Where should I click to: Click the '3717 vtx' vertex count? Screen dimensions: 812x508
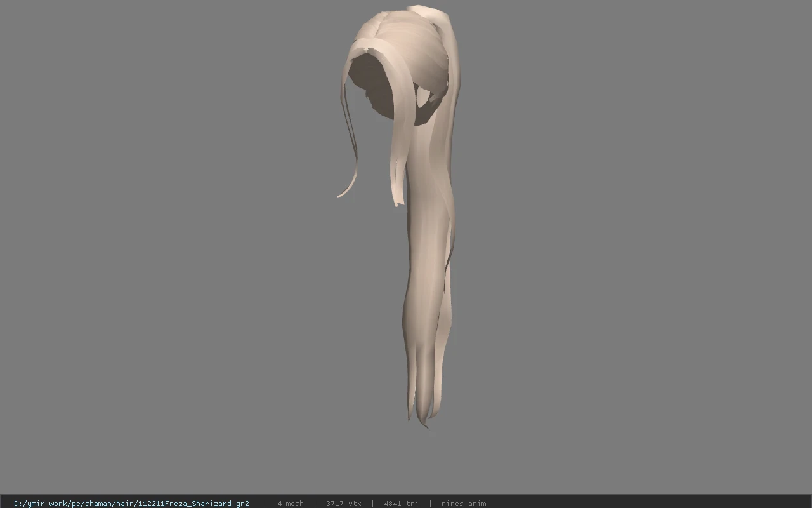pos(344,504)
